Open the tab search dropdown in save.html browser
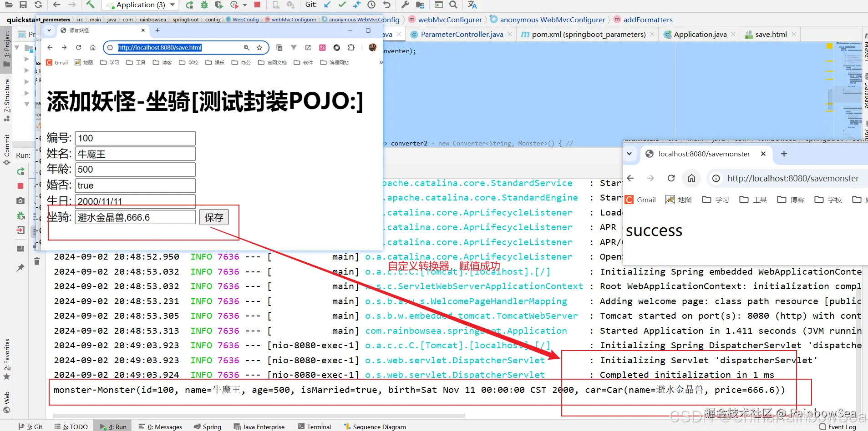This screenshot has height=431, width=868. [x=49, y=30]
